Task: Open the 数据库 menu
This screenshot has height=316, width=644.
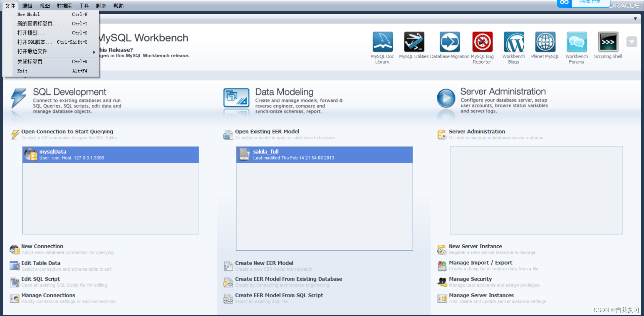Action: (x=64, y=6)
